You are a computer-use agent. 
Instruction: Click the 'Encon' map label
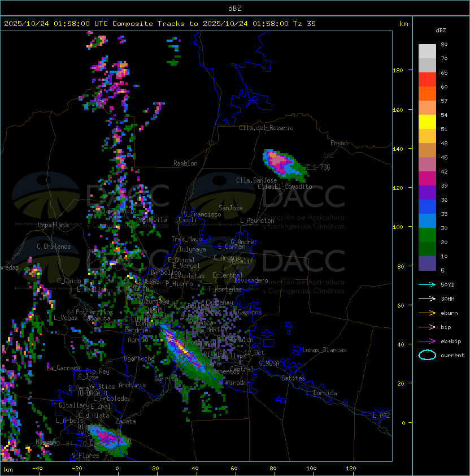pos(339,143)
